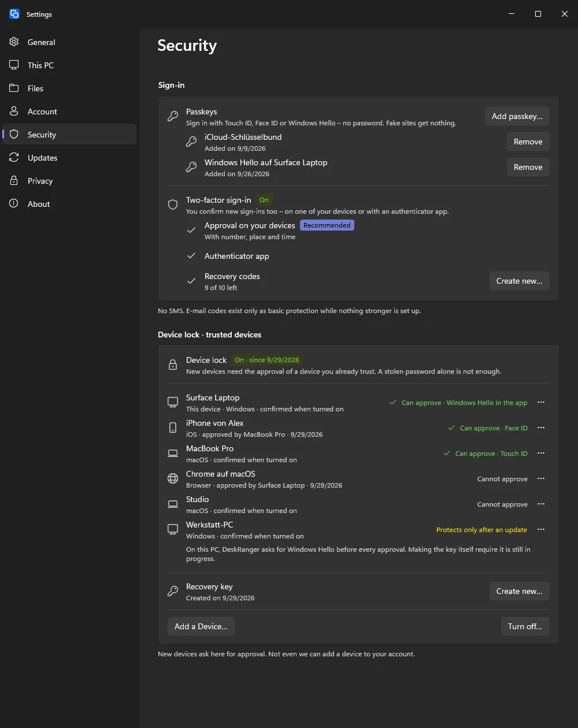Click the 'With number, place and time' text
Screen dimensions: 578x728
(x=250, y=237)
